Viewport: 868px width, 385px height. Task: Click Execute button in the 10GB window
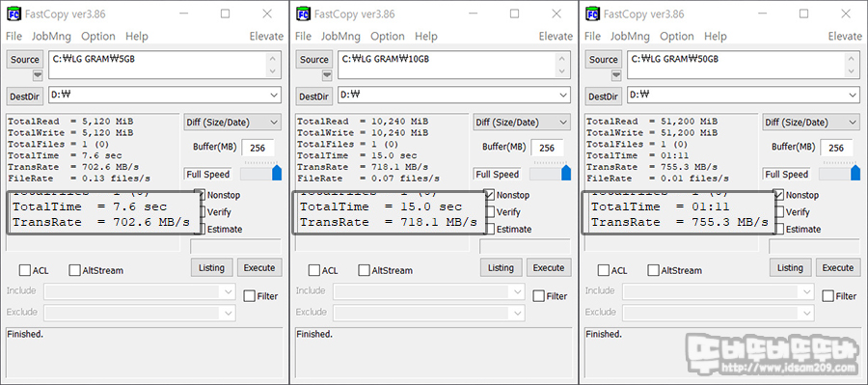coord(549,268)
